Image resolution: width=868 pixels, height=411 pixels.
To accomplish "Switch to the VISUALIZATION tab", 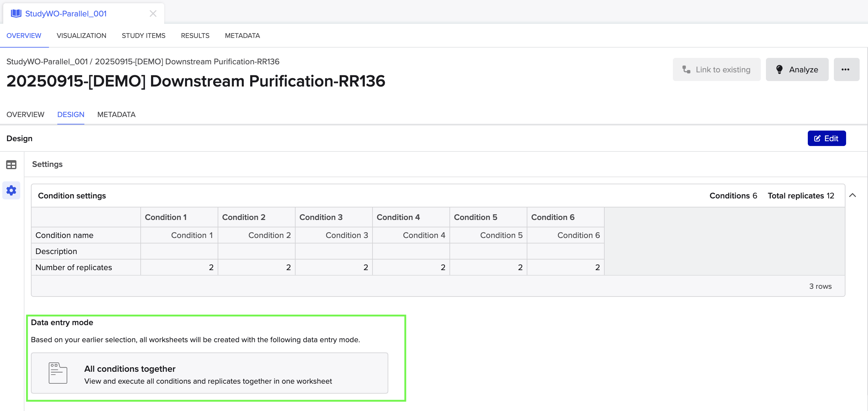I will [x=81, y=36].
